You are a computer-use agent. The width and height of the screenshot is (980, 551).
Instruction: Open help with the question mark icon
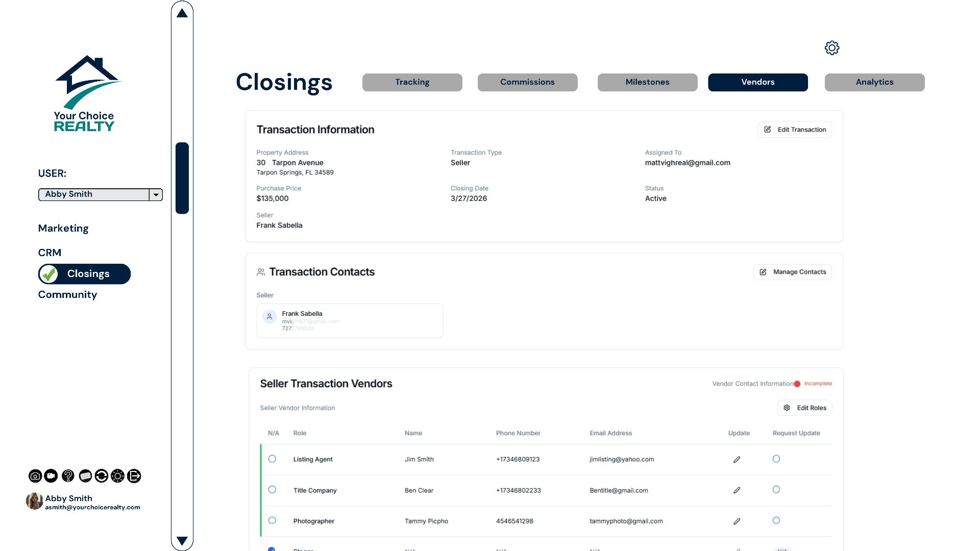68,476
